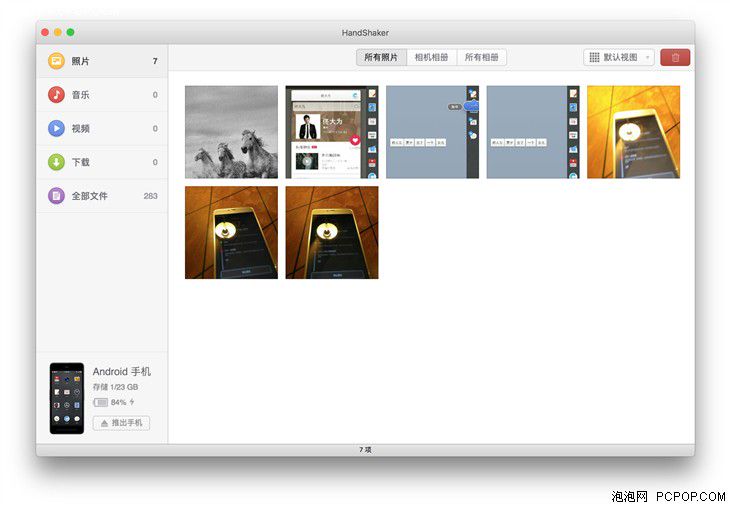The width and height of the screenshot is (730, 507).
Task: Click the 推出手机 eject phone button
Action: point(122,423)
